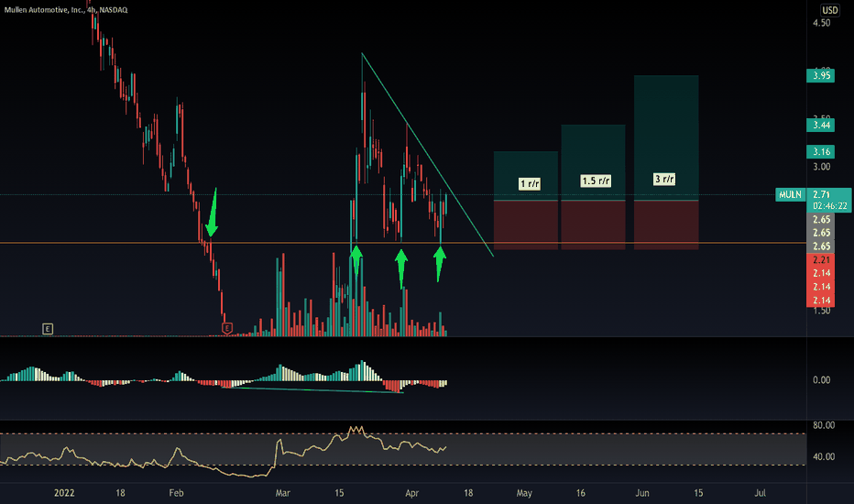854x504 pixels.
Task: Select the 1.5 r/r position label
Action: pos(596,181)
